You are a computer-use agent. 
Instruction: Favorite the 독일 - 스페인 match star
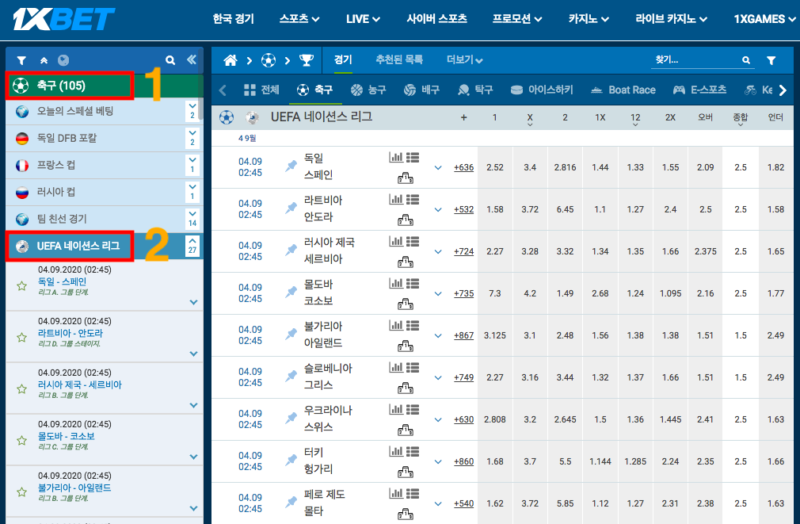tap(22, 285)
